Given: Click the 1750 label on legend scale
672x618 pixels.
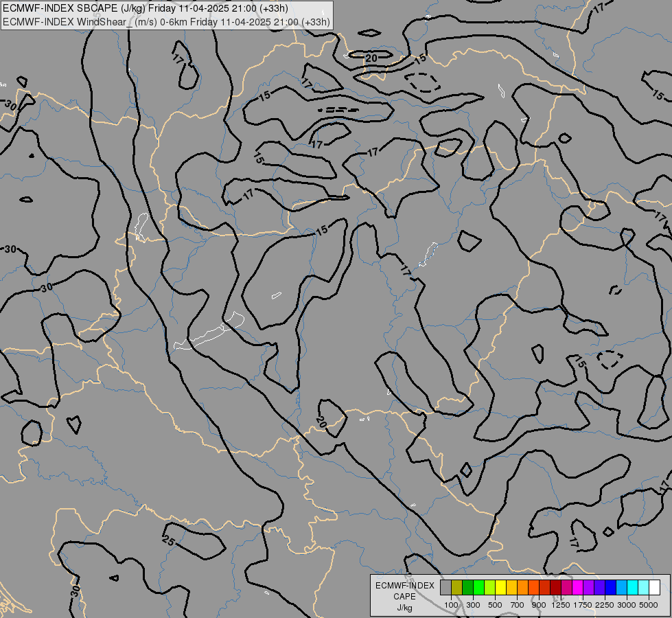Looking at the screenshot, I should click(583, 605).
